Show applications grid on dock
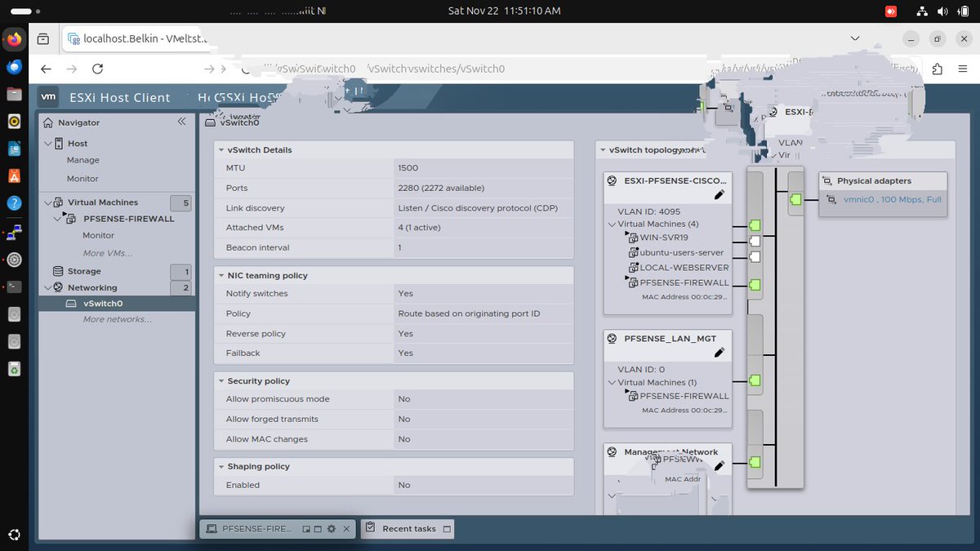980x551 pixels. pos(14,535)
